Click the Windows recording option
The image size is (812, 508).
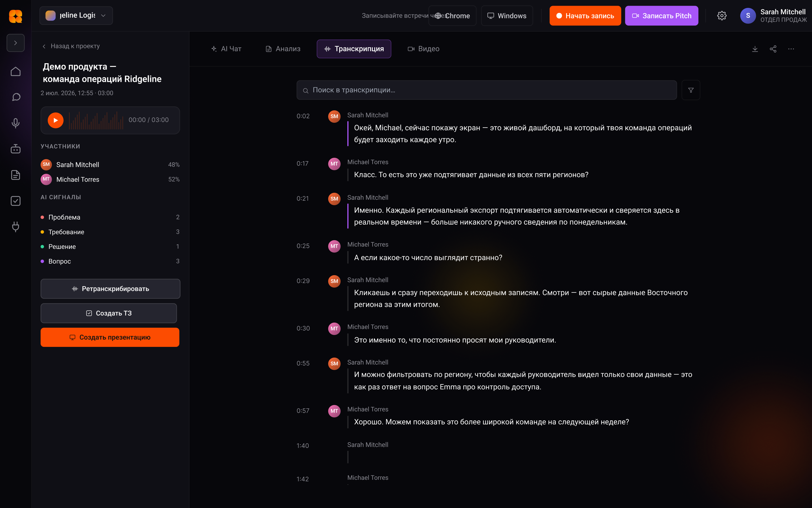(x=507, y=16)
